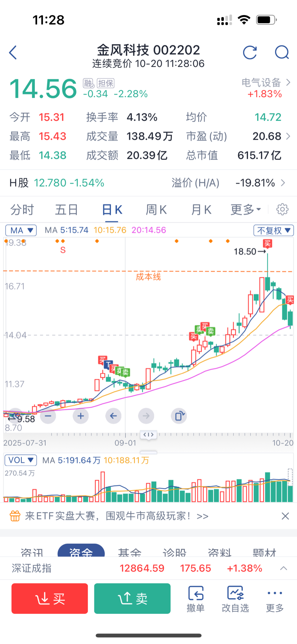This screenshot has width=297, height=644.
Task: Tap the back arrow icon
Action: 13,52
